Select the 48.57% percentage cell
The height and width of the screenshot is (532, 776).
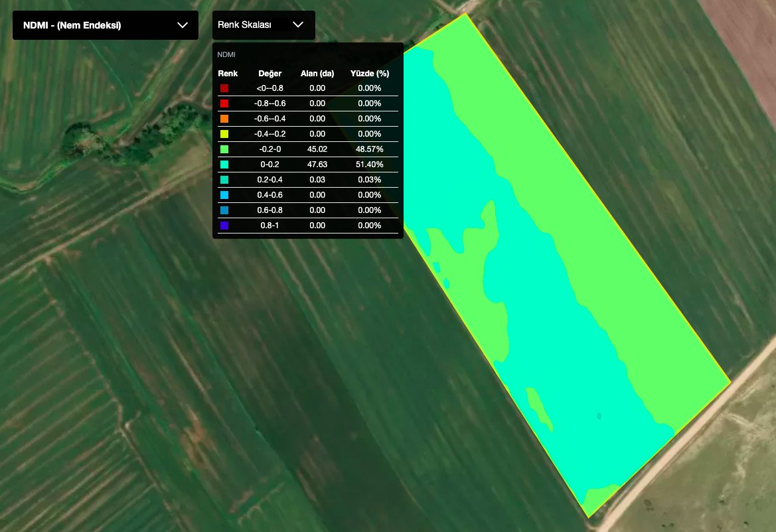click(370, 149)
